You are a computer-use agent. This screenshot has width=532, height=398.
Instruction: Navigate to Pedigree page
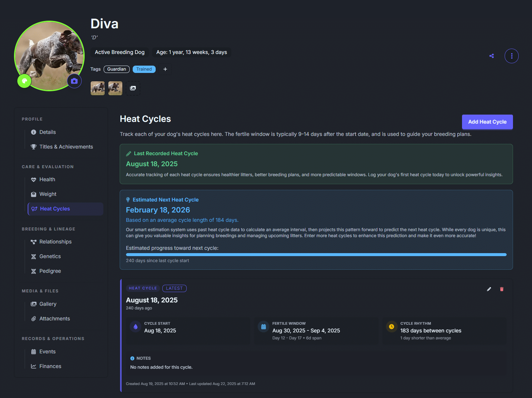[50, 271]
